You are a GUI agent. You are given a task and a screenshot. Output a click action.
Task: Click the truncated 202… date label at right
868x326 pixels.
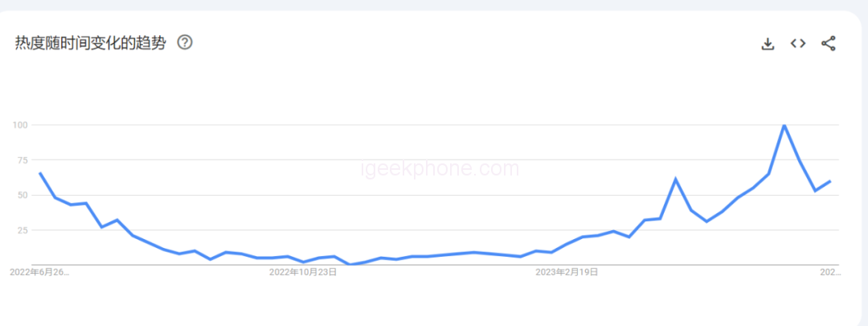pyautogui.click(x=829, y=272)
